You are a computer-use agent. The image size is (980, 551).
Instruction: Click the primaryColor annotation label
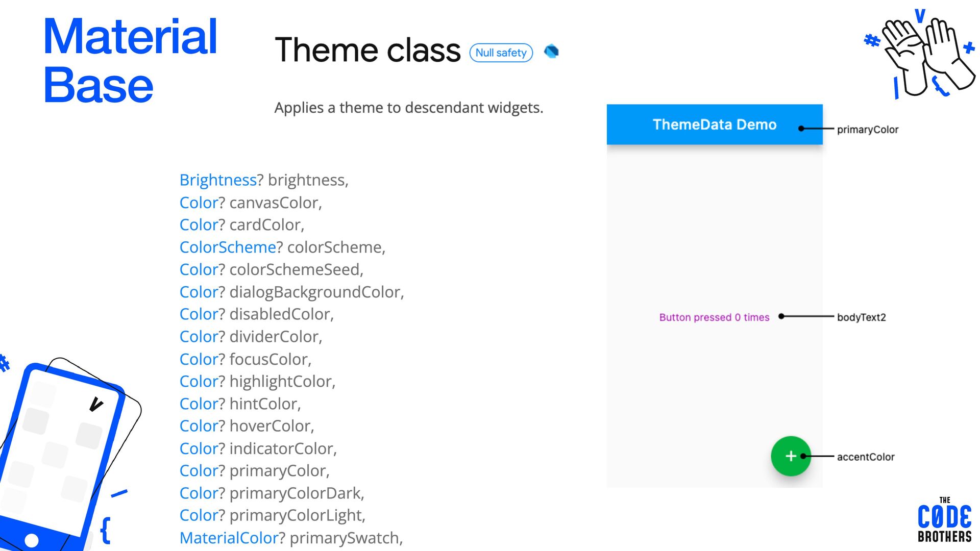[x=868, y=130]
